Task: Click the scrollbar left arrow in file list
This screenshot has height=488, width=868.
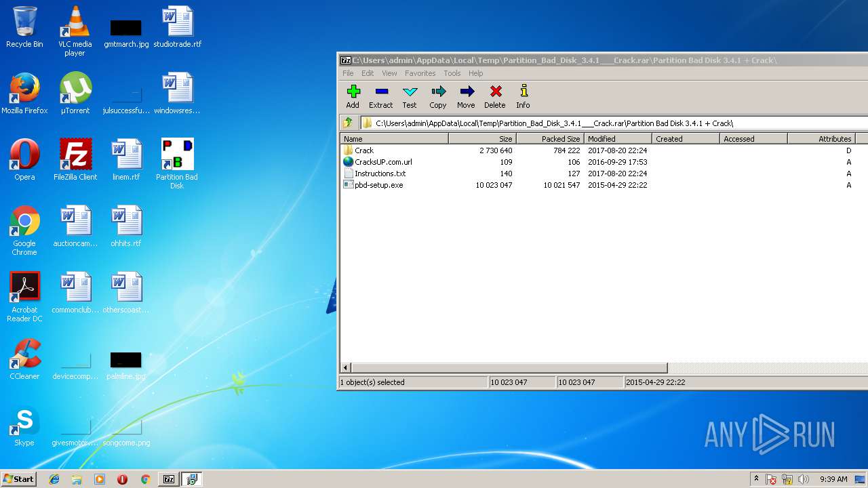Action: (x=346, y=367)
